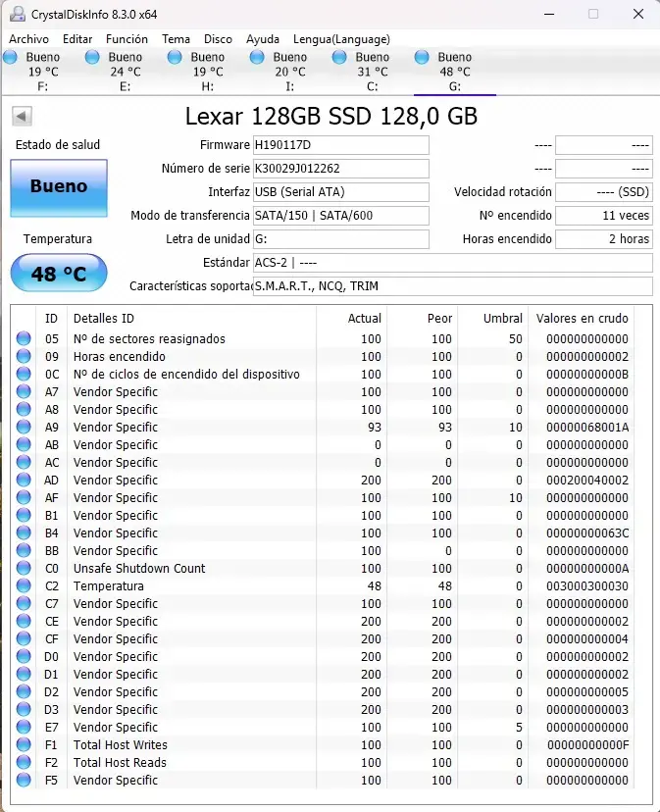
Task: Click the Letra de unidad field G:
Action: (x=341, y=238)
